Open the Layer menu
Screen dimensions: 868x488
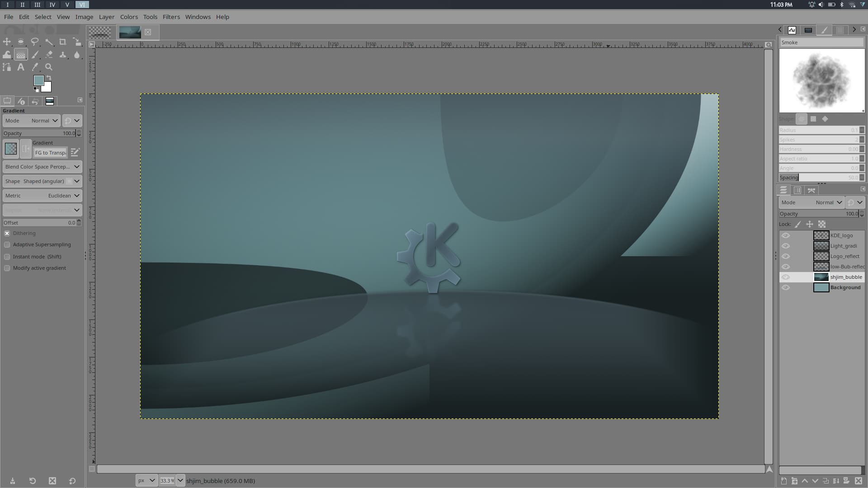pyautogui.click(x=107, y=17)
